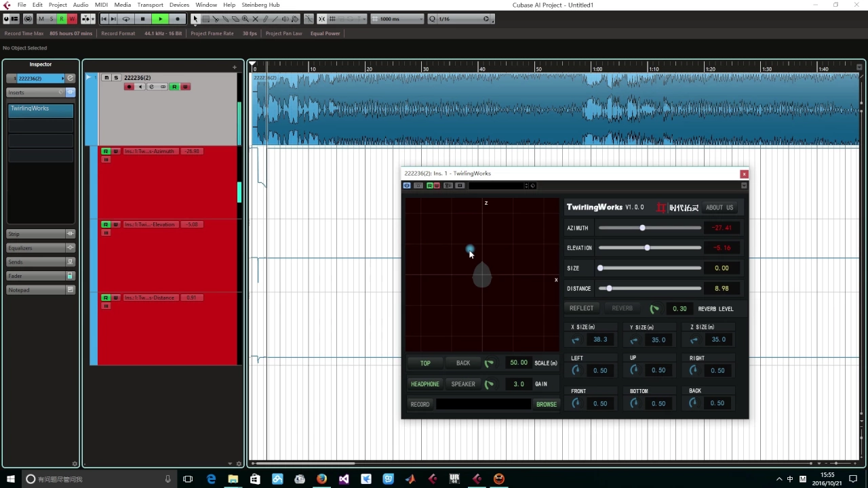The height and width of the screenshot is (488, 868).
Task: Toggle Write automation on Elevation lane
Action: click(115, 224)
